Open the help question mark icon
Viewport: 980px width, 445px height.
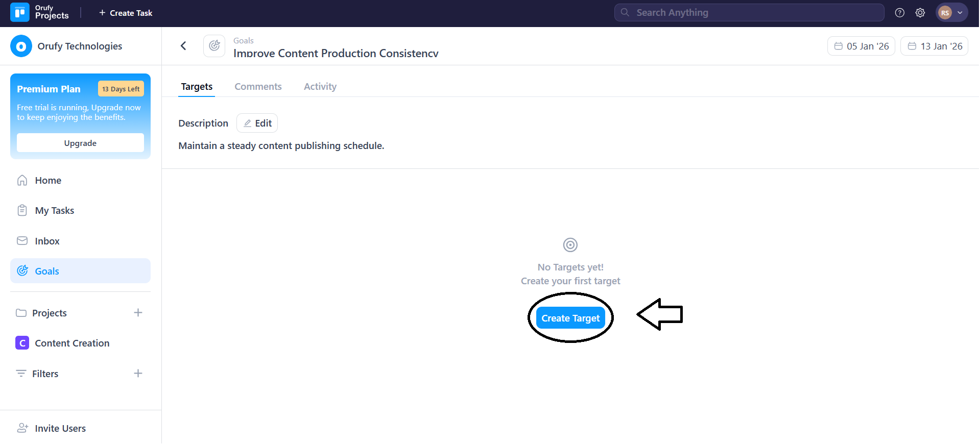pos(899,13)
